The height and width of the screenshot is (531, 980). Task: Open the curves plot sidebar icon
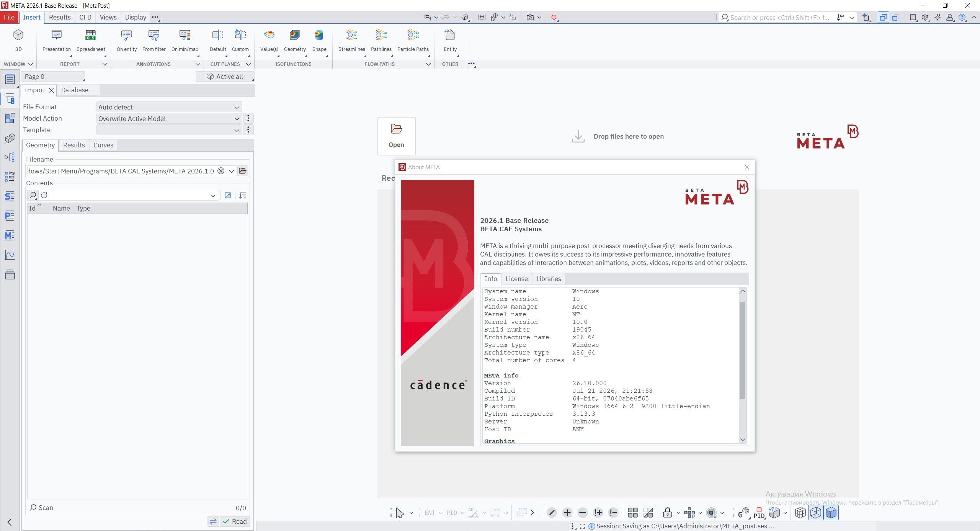(x=10, y=255)
